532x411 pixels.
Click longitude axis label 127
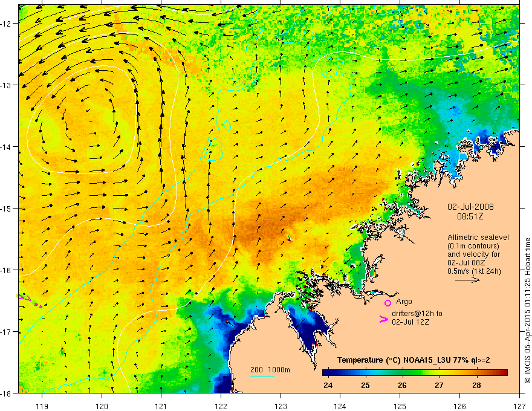[x=519, y=406]
